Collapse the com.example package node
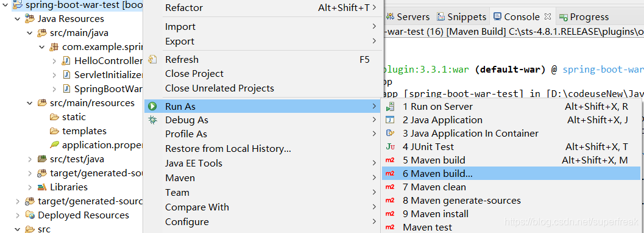 pos(42,47)
